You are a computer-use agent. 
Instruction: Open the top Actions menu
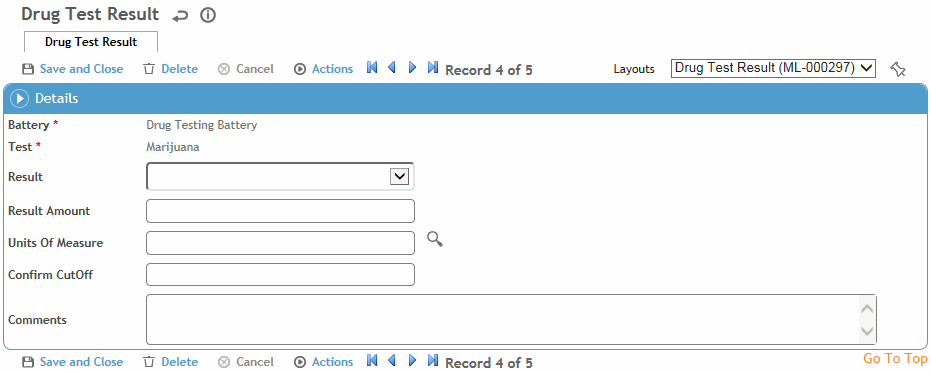[324, 69]
